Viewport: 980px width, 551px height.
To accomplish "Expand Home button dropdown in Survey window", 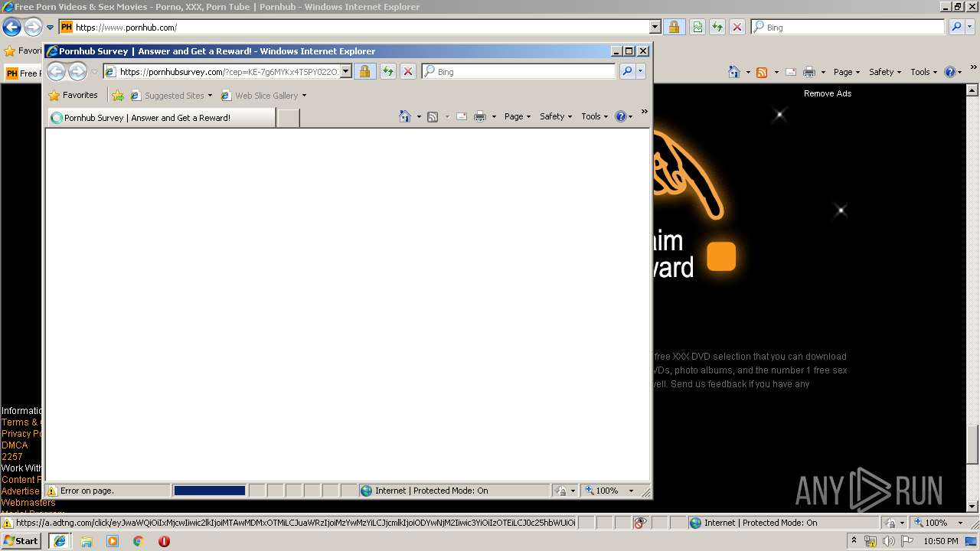I will (x=419, y=117).
